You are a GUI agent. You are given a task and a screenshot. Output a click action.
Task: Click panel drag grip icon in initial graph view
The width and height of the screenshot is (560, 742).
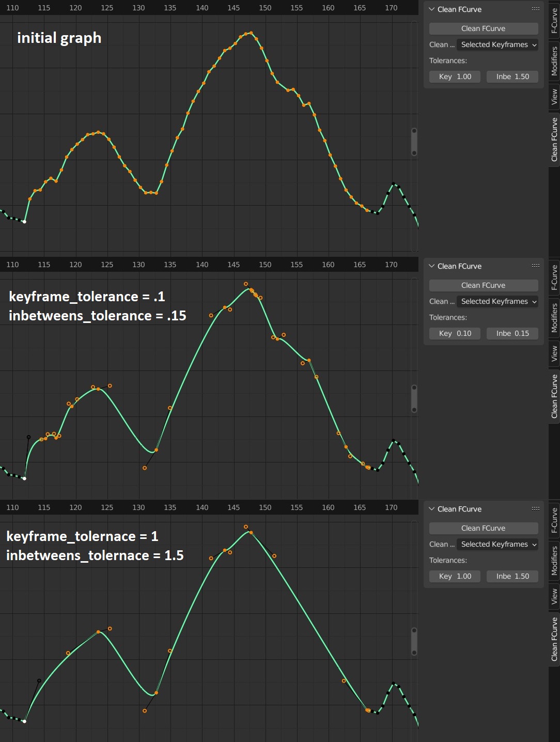(536, 9)
